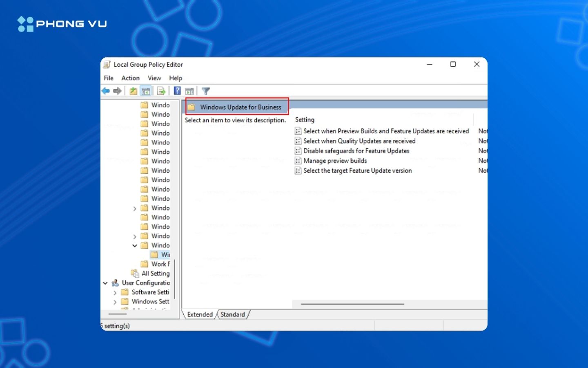
Task: Click the Export List toolbar icon
Action: (161, 91)
